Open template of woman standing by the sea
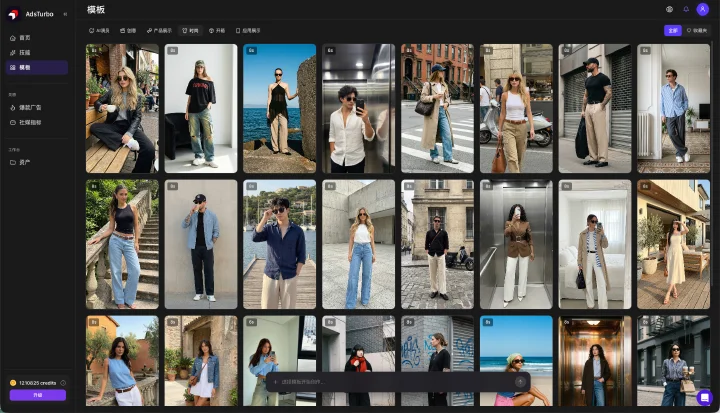 tap(280, 108)
